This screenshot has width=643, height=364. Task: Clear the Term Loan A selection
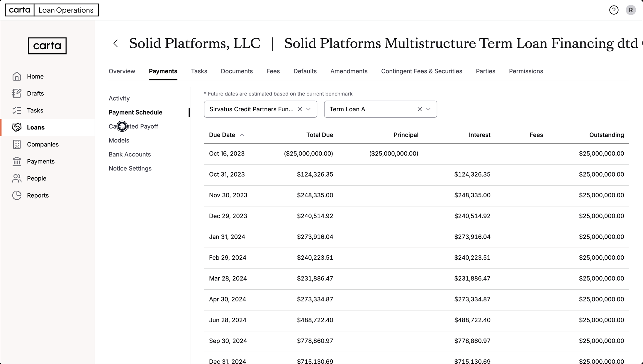tap(419, 109)
